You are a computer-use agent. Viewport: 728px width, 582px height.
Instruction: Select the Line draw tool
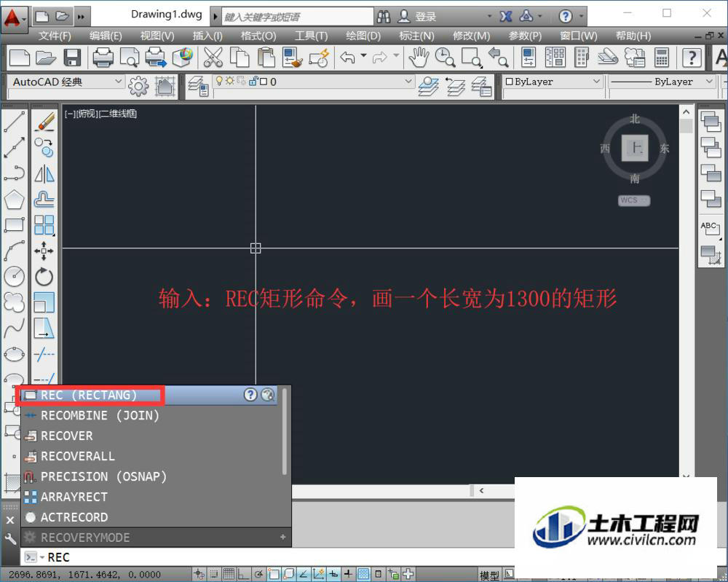(14, 122)
